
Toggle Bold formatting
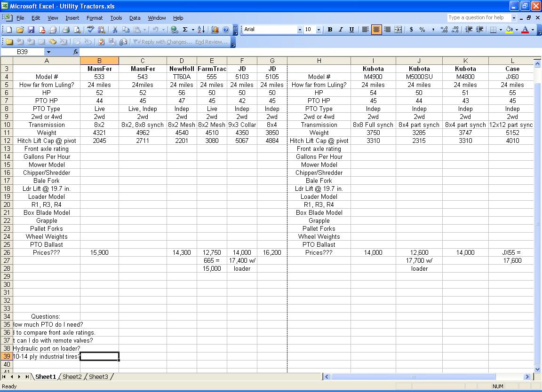tap(330, 30)
